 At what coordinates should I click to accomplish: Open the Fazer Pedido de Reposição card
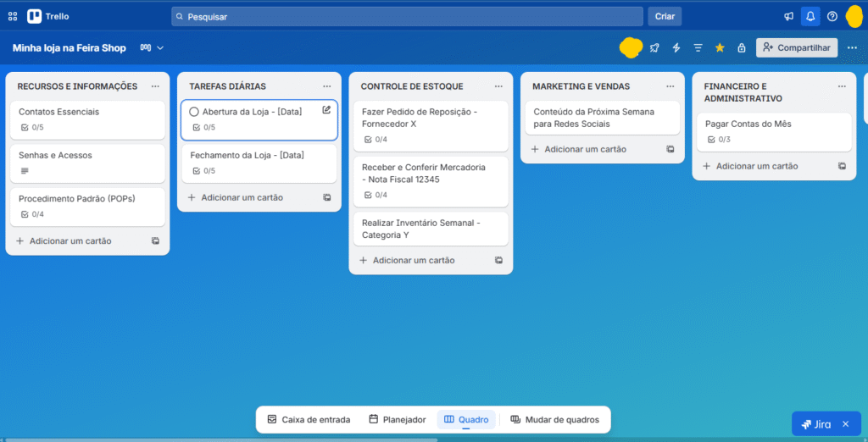point(431,126)
